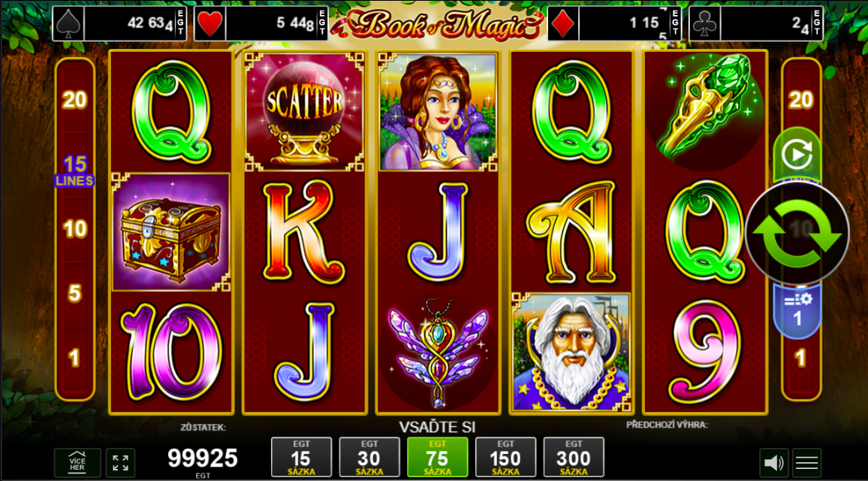Select the 30 EGT bet
The image size is (868, 481).
tap(369, 457)
